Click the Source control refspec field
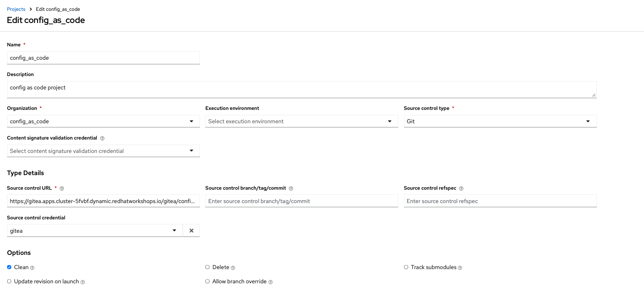 click(500, 201)
